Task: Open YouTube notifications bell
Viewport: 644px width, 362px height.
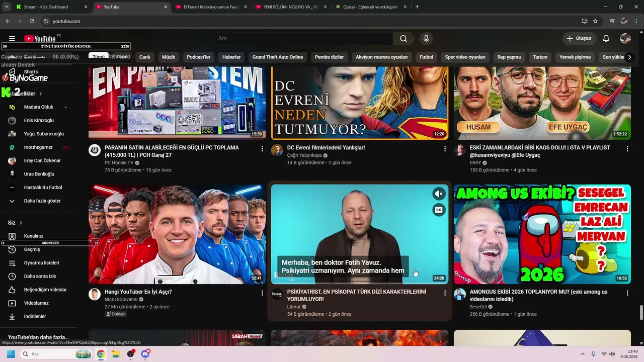Action: (x=606, y=39)
